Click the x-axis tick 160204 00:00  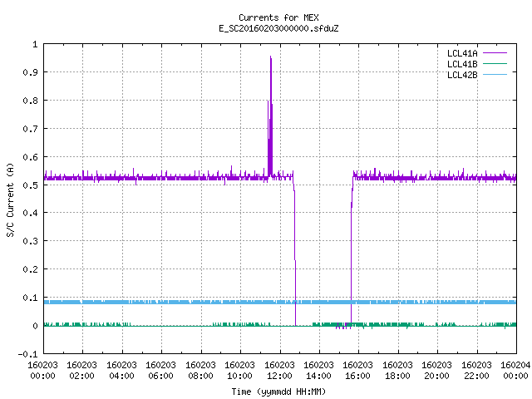515,370
